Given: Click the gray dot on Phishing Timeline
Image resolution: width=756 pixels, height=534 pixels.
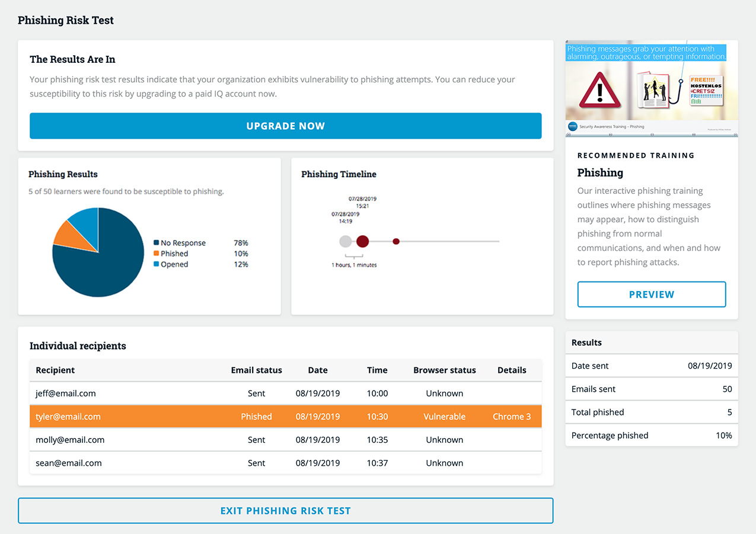Looking at the screenshot, I should [345, 241].
